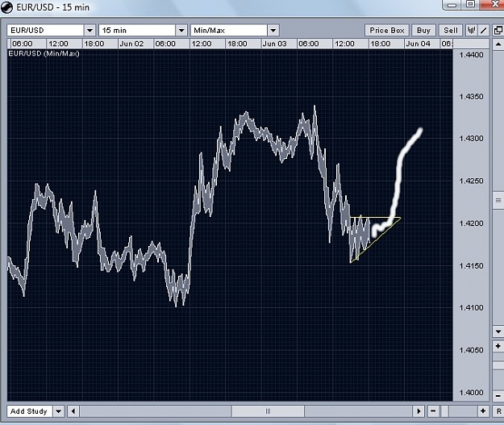The height and width of the screenshot is (425, 504).
Task: Click the 1.4200 price label
Action: point(471,223)
